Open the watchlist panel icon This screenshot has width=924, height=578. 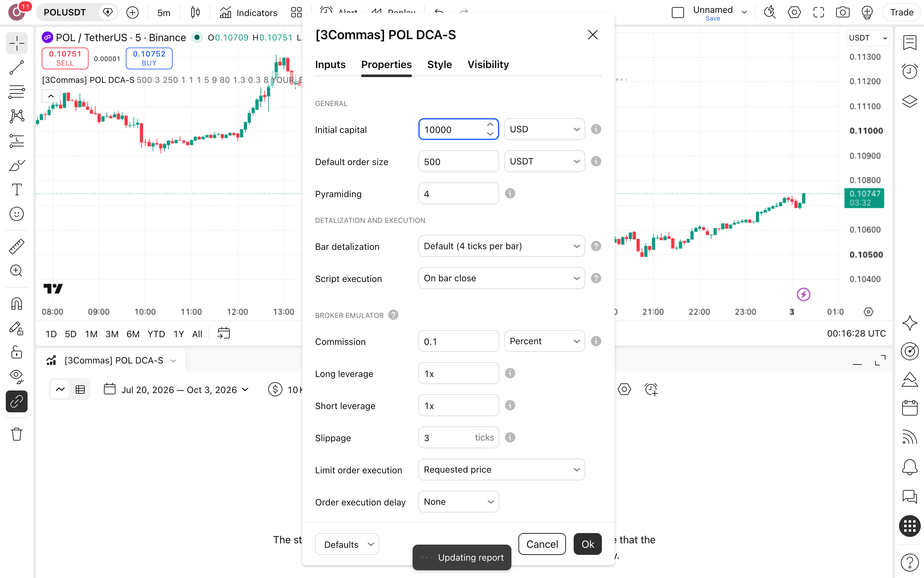(x=910, y=42)
